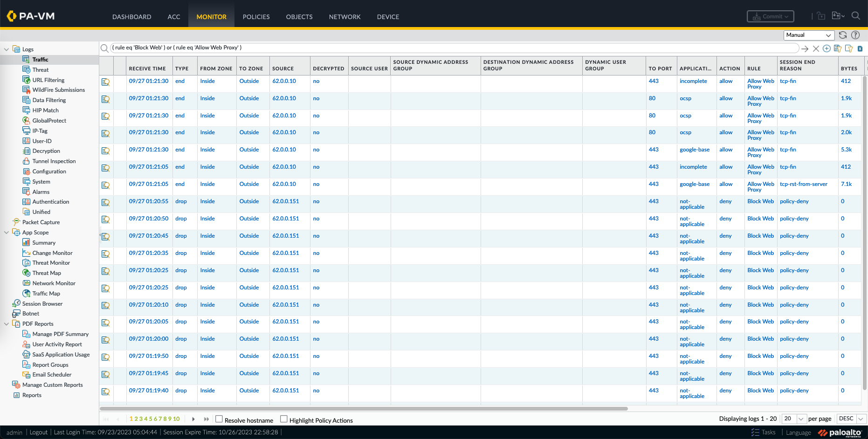Open the Manual refresh interval dropdown
The image size is (868, 439).
click(809, 35)
